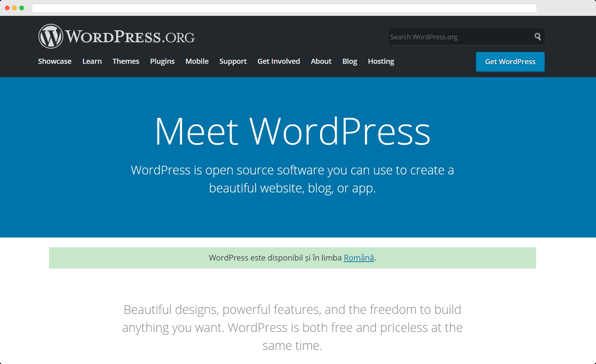This screenshot has height=364, width=596.
Task: Click the green language notice banner
Action: point(292,258)
